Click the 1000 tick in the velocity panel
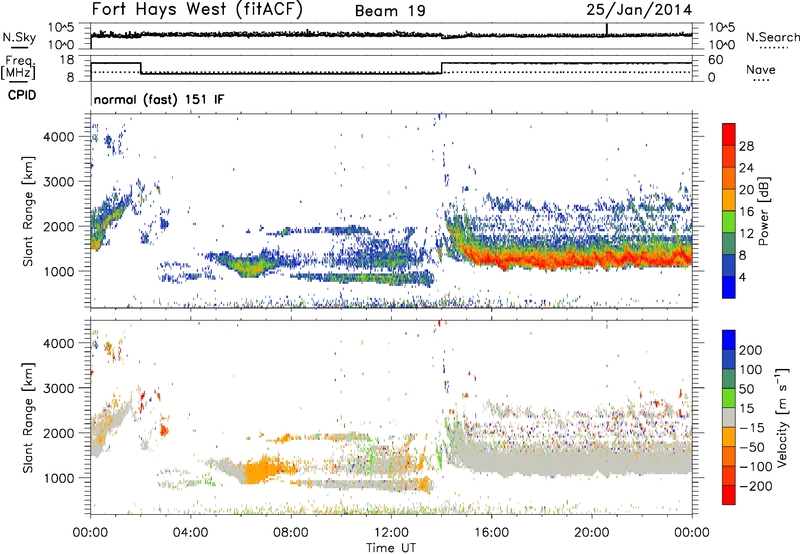The image size is (800, 554). 59,478
